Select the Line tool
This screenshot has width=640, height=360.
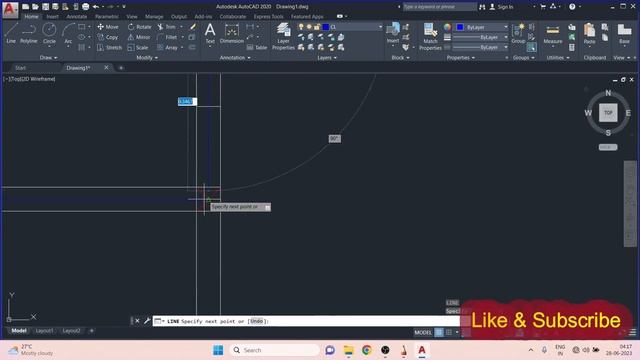pyautogui.click(x=11, y=33)
